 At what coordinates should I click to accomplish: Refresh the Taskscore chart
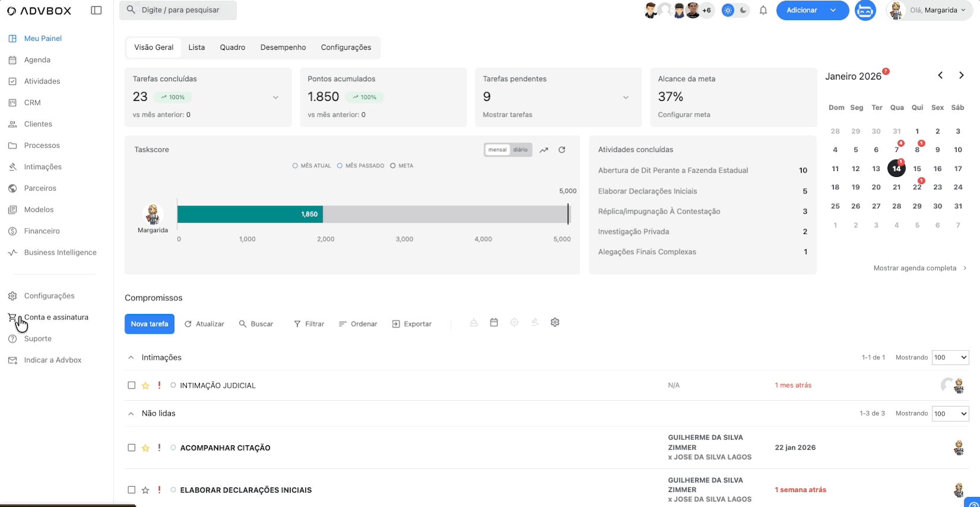coord(562,150)
